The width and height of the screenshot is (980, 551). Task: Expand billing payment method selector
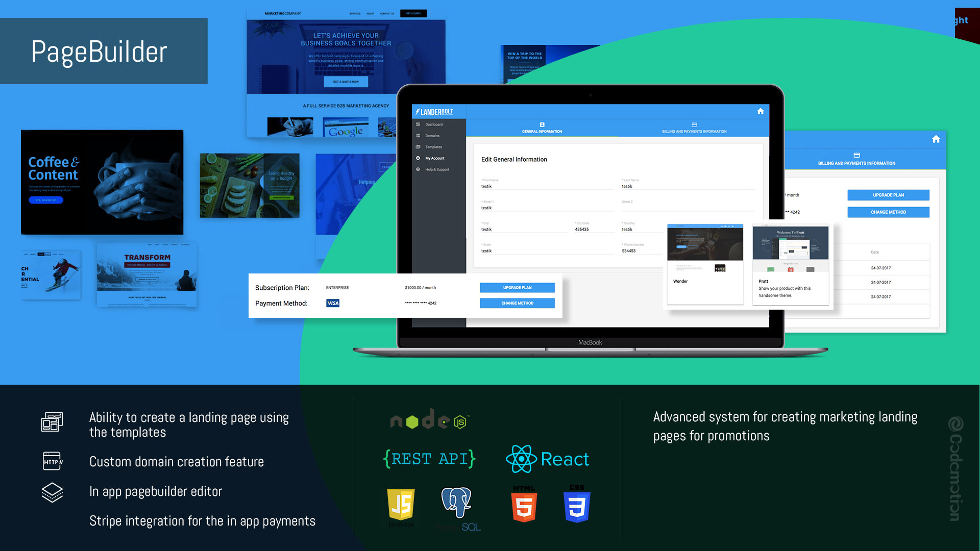(x=517, y=303)
